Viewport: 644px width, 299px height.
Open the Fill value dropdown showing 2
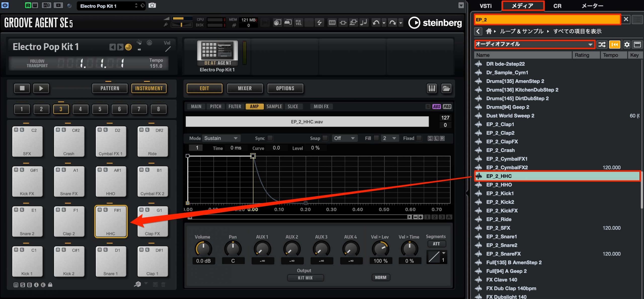389,138
